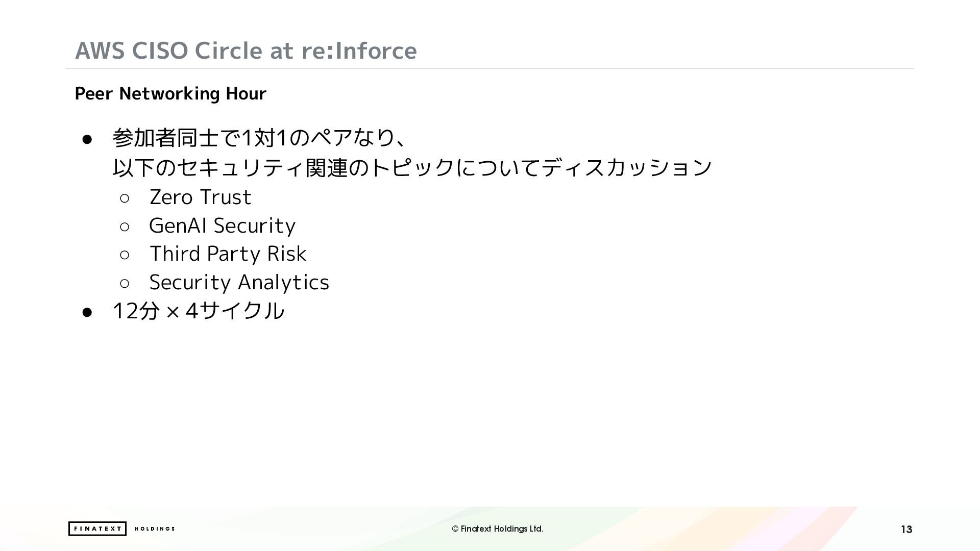Click the Zero Trust bullet item
The height and width of the screenshot is (551, 980).
click(200, 197)
